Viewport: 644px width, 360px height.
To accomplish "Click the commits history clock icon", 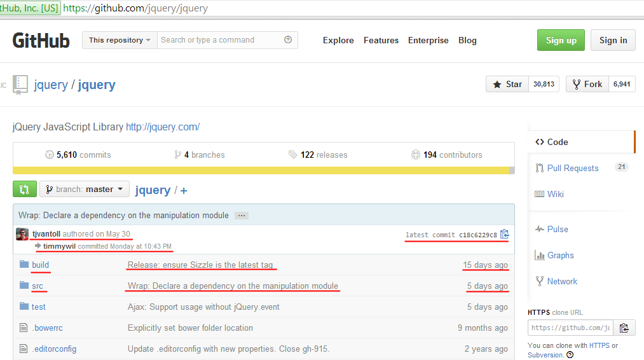I will point(50,155).
